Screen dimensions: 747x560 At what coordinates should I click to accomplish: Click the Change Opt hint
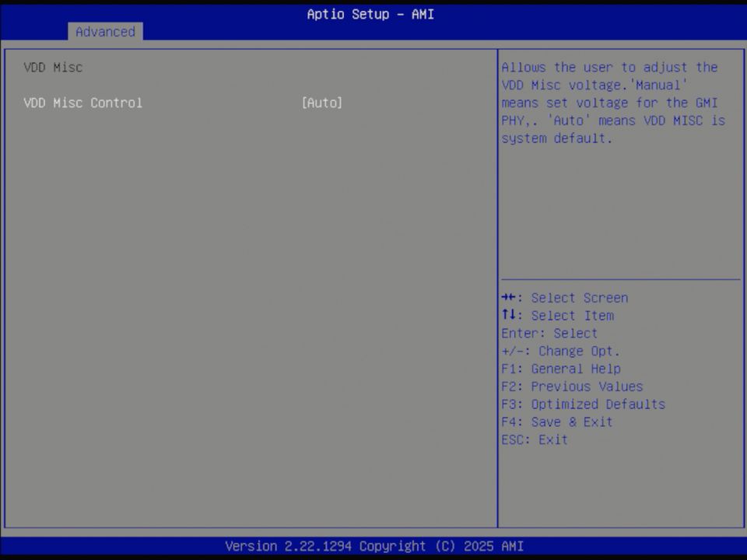tap(560, 351)
